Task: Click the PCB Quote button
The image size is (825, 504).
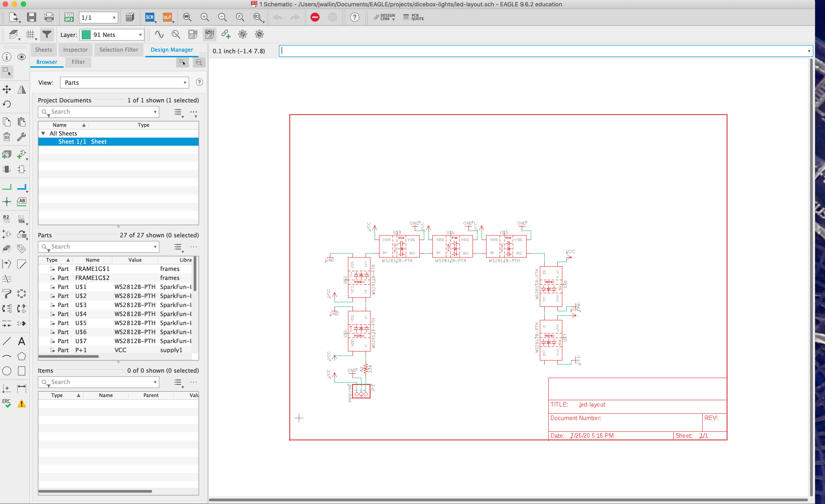Action: coord(413,17)
